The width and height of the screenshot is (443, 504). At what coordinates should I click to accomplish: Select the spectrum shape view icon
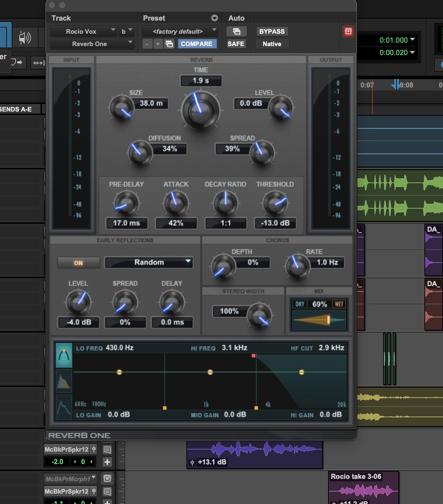tap(64, 381)
